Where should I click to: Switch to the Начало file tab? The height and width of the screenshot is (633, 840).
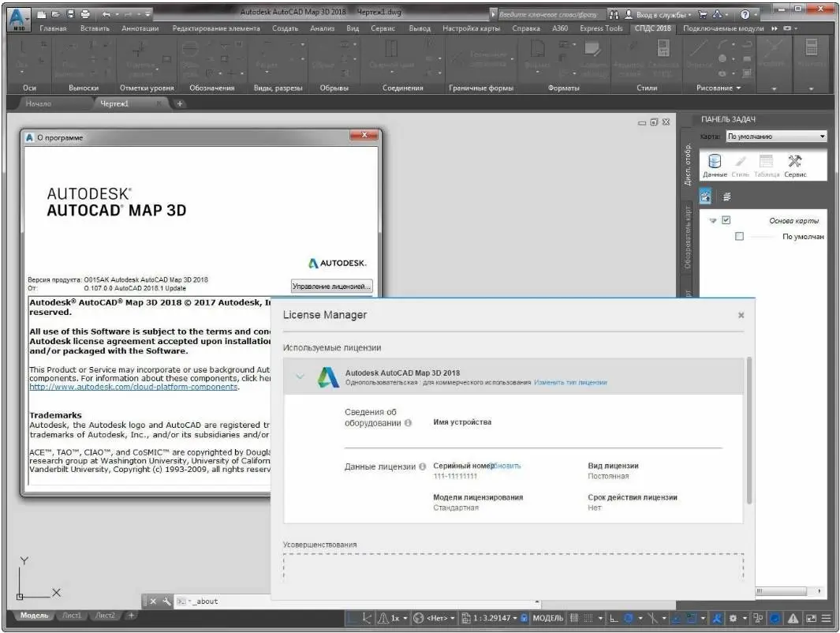point(39,103)
